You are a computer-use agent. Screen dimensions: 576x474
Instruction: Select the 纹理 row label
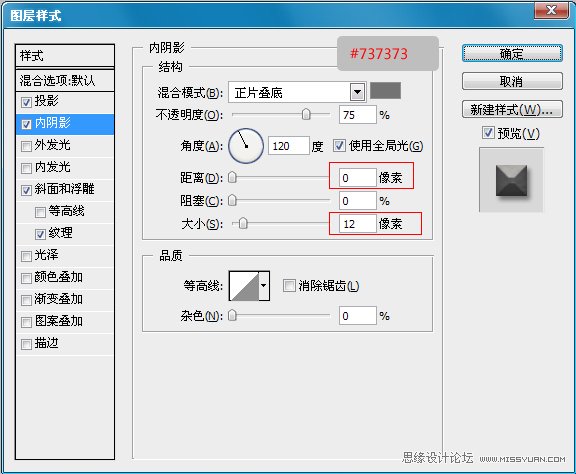point(61,233)
